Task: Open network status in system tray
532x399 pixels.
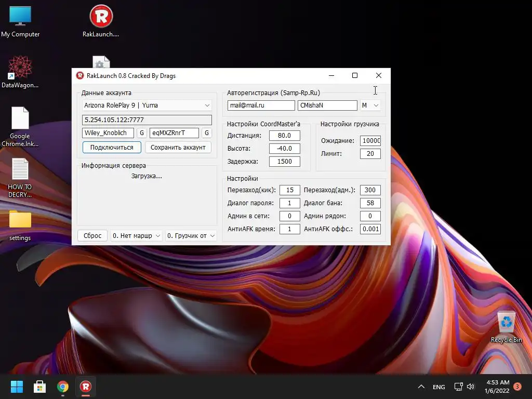Action: tap(458, 387)
